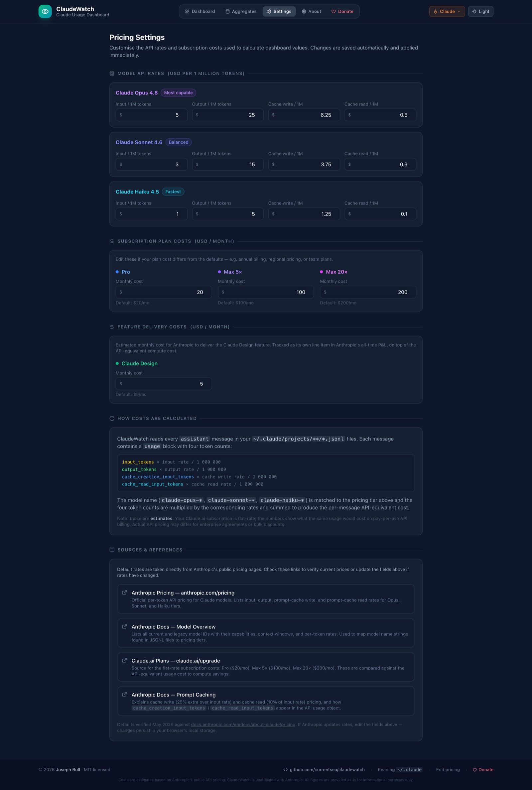
Task: Click the Aggregates database icon
Action: [228, 12]
